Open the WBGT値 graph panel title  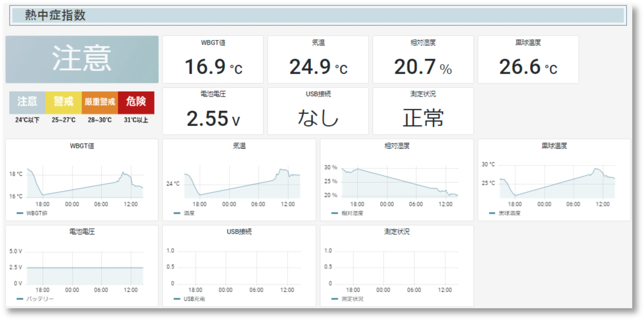tap(82, 146)
